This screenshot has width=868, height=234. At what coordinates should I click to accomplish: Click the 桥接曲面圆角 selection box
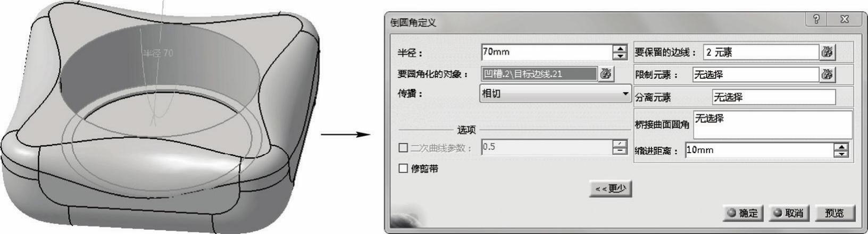coord(772,124)
